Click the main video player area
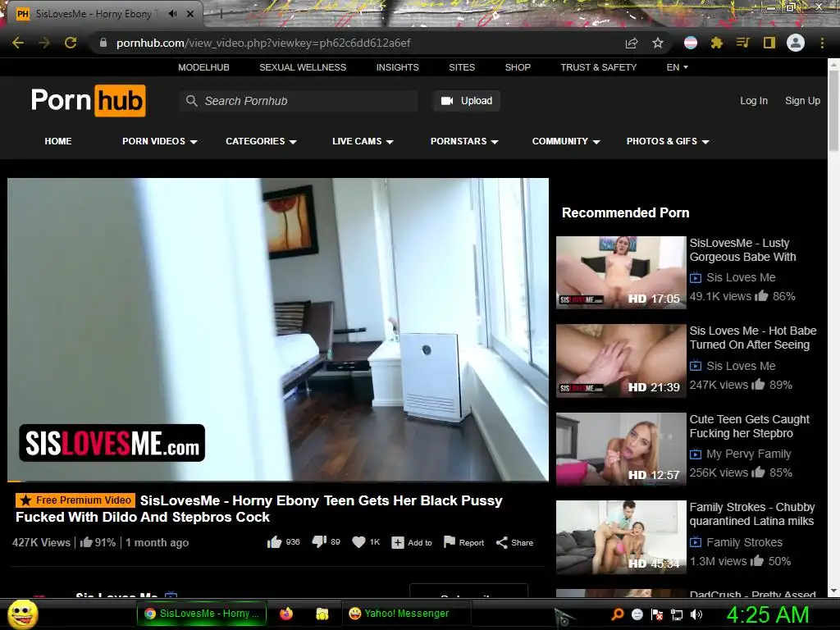The width and height of the screenshot is (840, 630). (x=278, y=329)
